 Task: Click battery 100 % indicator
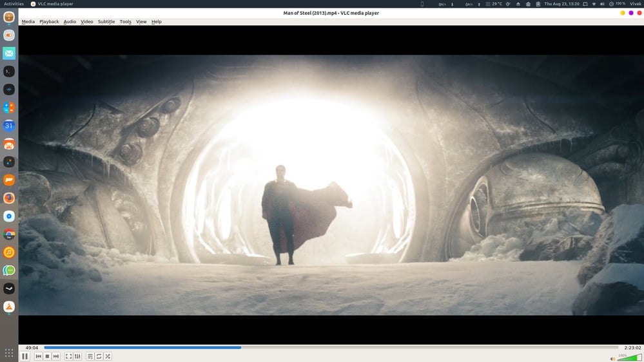618,4
